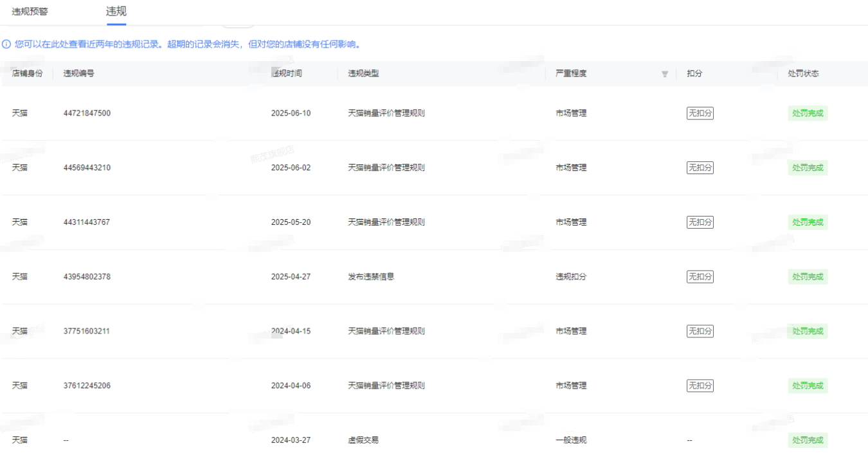Select the 违规 tab
The image size is (868, 462).
click(116, 12)
